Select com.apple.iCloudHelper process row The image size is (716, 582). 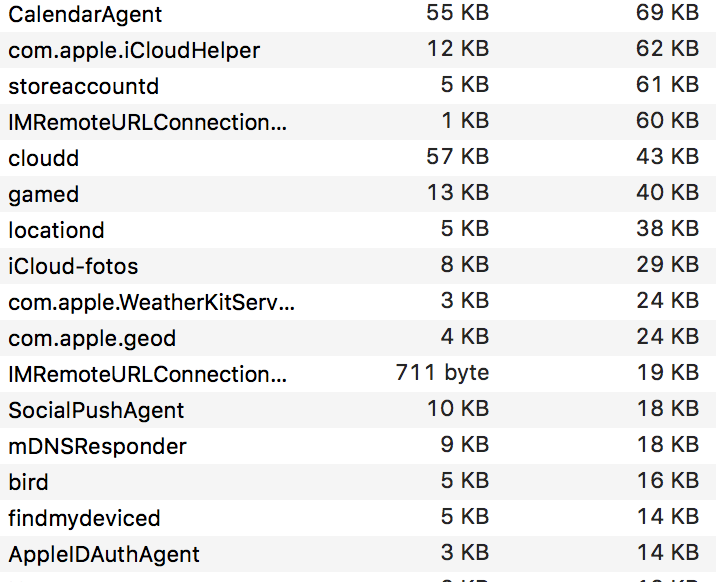click(134, 51)
